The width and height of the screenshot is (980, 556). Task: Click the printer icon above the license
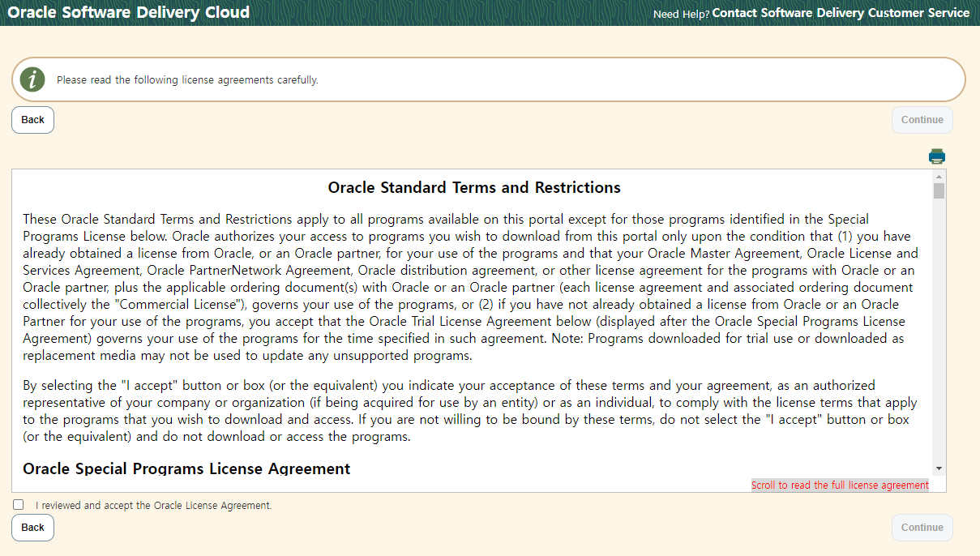pos(937,156)
